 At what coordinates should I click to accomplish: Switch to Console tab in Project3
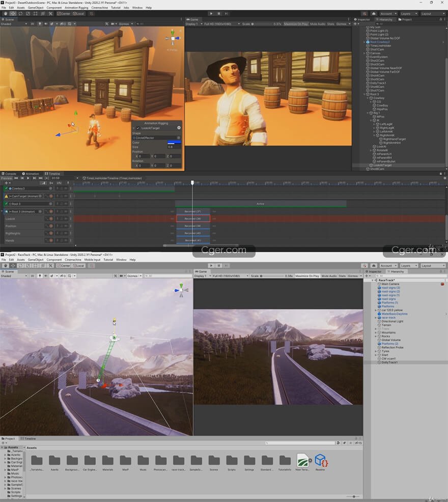(9, 174)
